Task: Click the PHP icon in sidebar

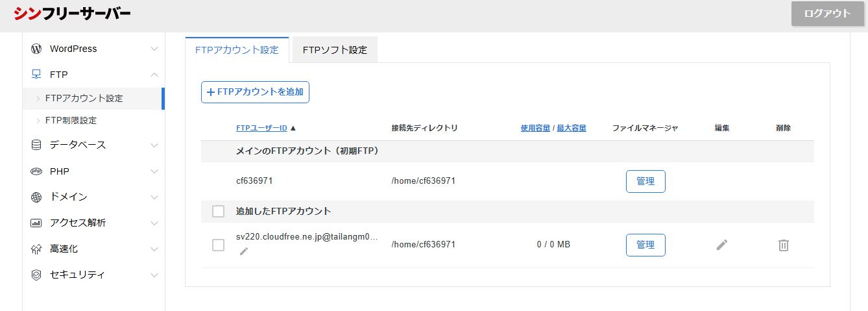Action: [36, 171]
